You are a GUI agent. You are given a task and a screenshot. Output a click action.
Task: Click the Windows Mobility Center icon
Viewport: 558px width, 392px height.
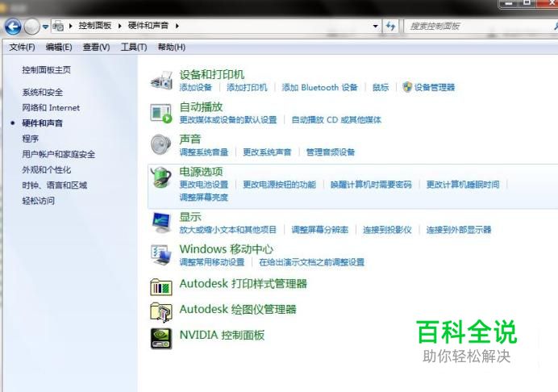click(161, 255)
